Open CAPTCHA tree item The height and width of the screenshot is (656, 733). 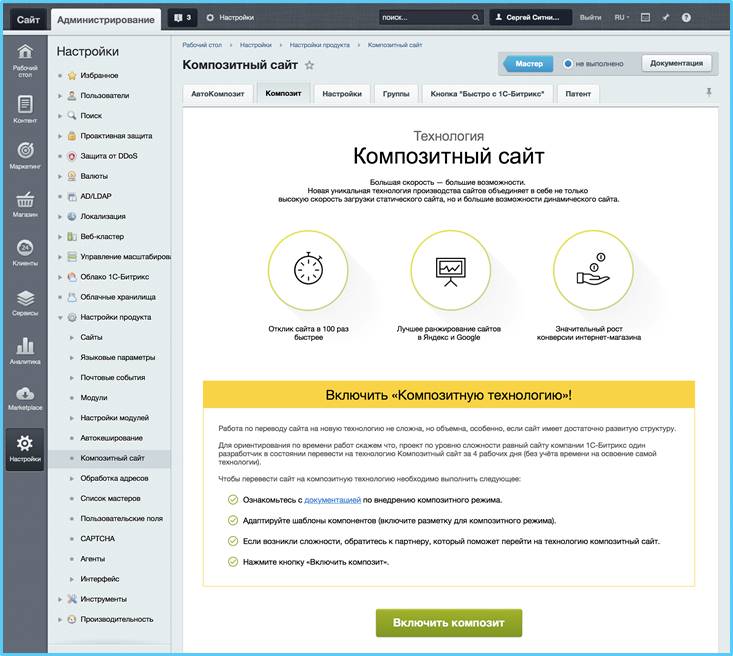pos(97,539)
